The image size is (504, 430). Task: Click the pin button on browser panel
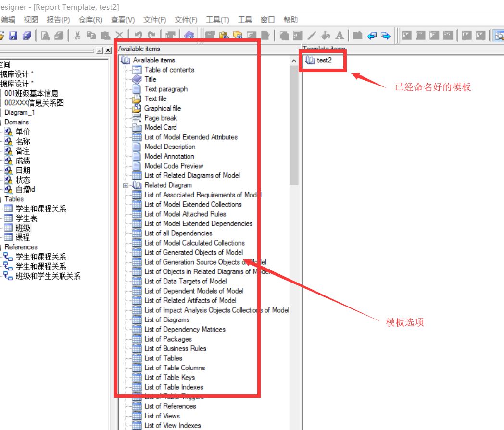[x=101, y=50]
